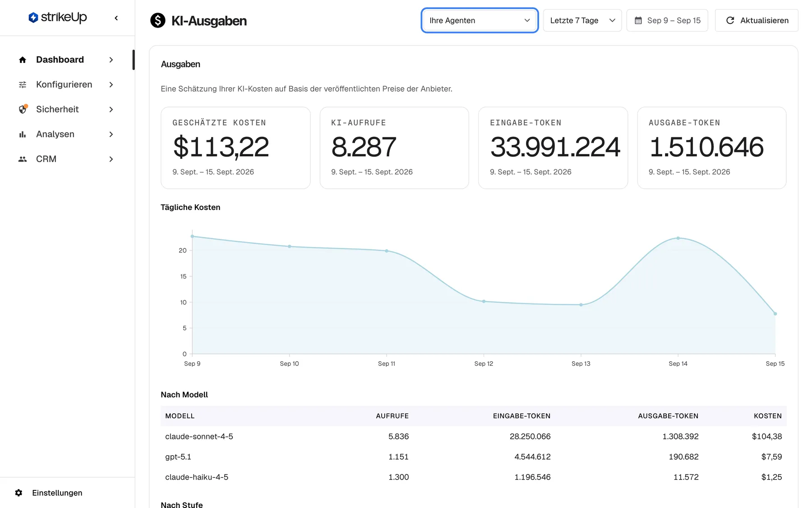
Task: Open the Ihre Agenten dropdown
Action: (x=480, y=20)
